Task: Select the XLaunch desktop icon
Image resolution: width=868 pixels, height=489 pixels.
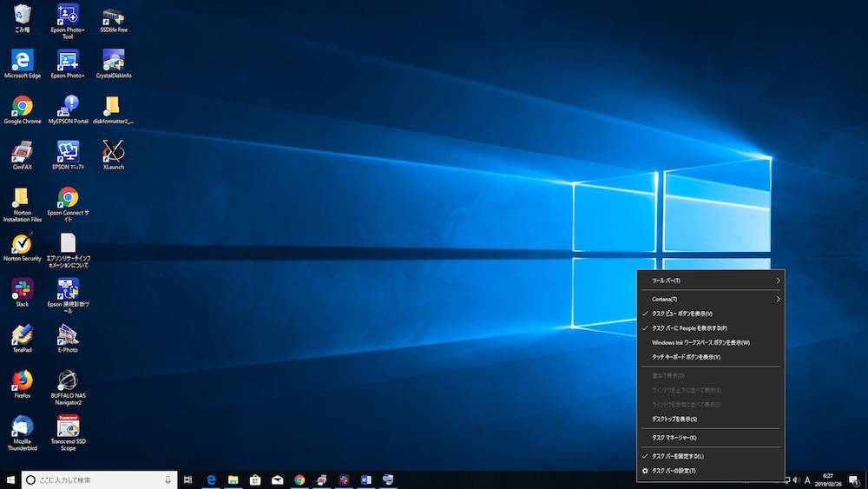Action: [x=114, y=155]
